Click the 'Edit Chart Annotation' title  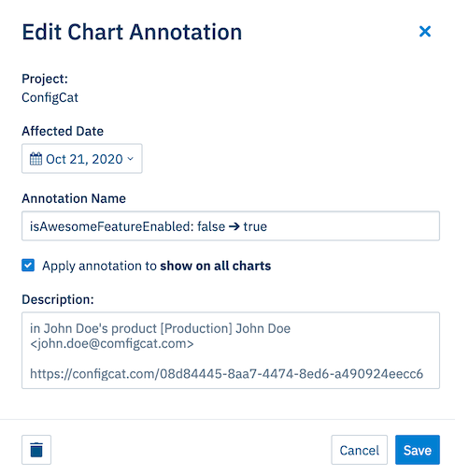132,32
